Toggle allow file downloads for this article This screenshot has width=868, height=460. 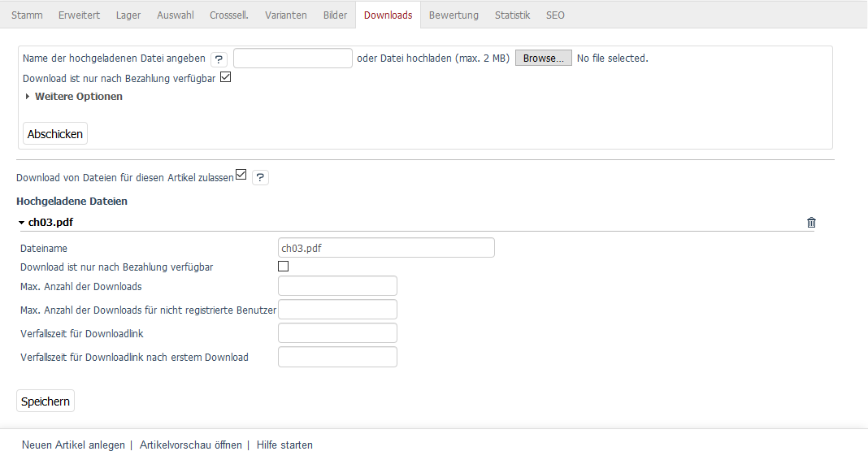[241, 176]
